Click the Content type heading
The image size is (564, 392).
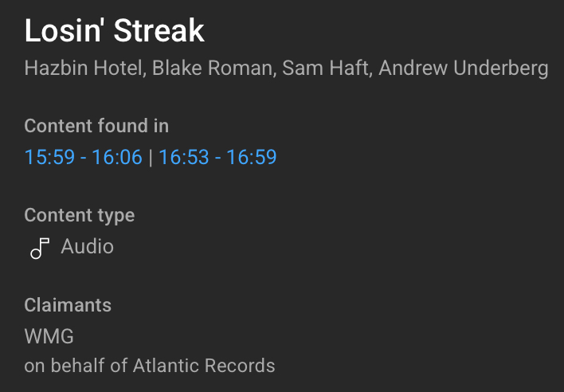[x=80, y=215]
